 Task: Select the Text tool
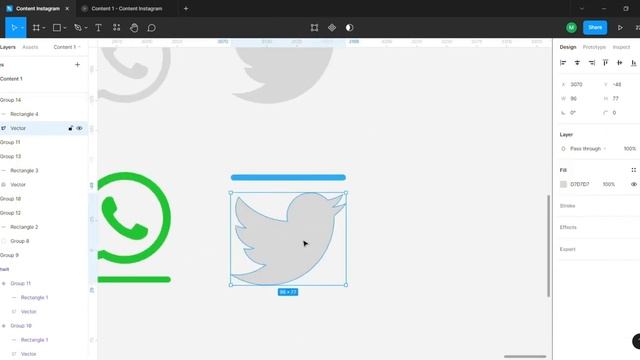click(x=98, y=28)
